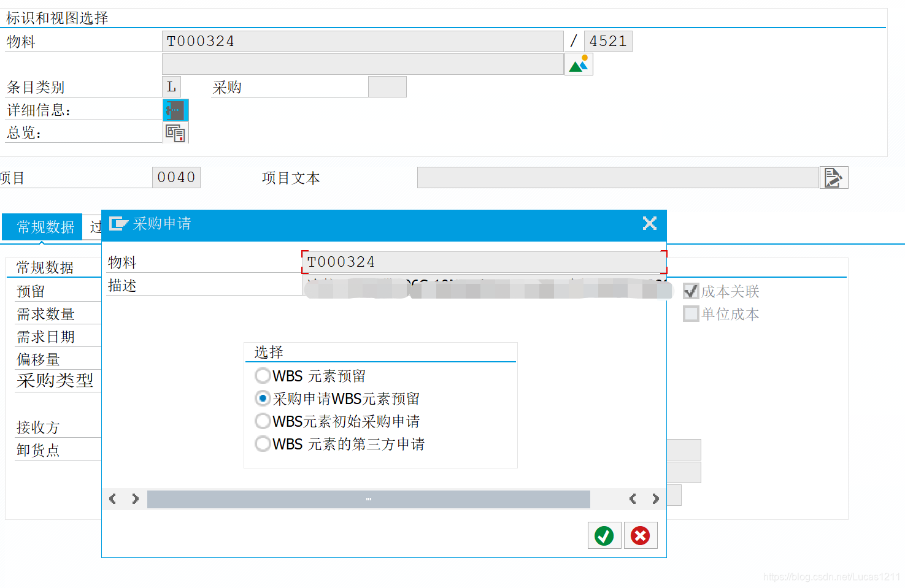Viewport: 905px width, 588px height.
Task: Switch to the 常规数据 tab
Action: click(42, 227)
